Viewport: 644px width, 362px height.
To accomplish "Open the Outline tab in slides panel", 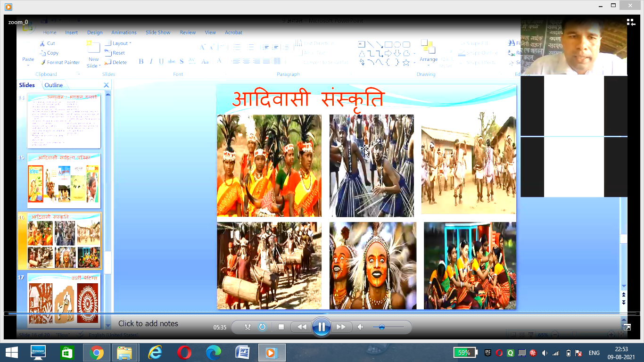I will click(x=54, y=85).
